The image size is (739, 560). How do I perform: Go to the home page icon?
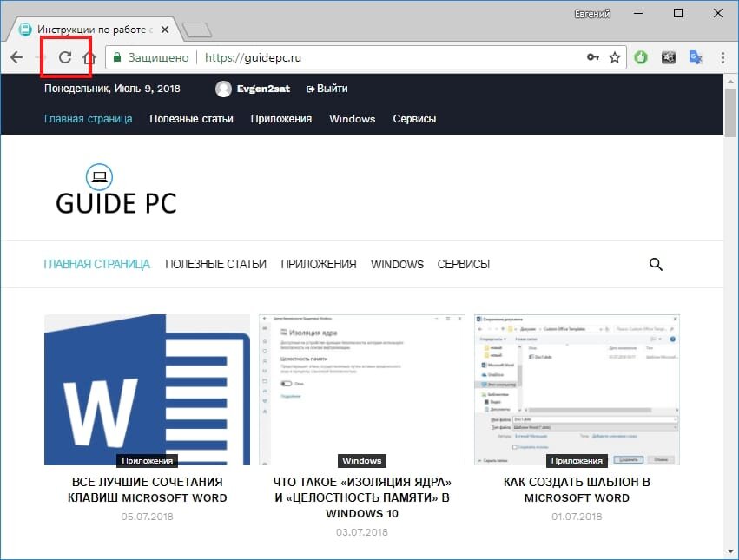pyautogui.click(x=89, y=57)
